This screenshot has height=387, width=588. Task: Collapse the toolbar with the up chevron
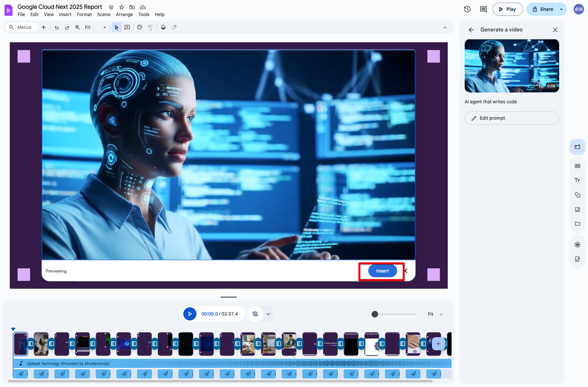point(445,28)
